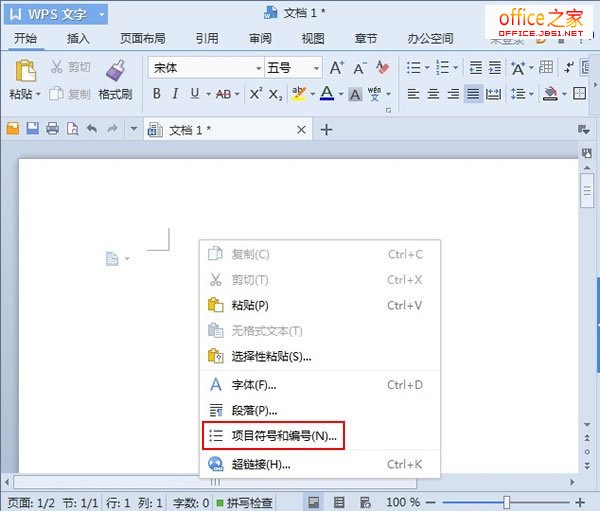
Task: Expand font color dropdown arrow
Action: pos(341,94)
